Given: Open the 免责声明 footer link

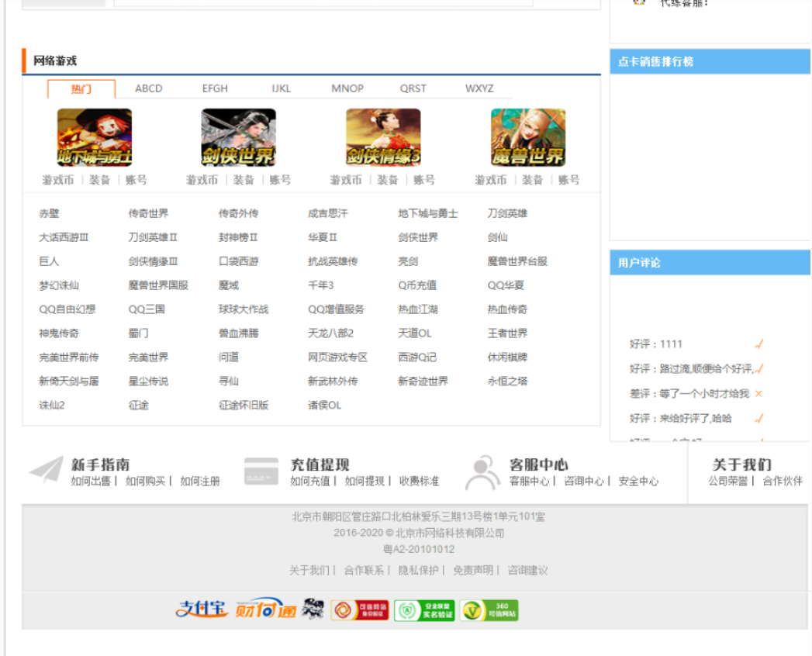Looking at the screenshot, I should click(473, 570).
